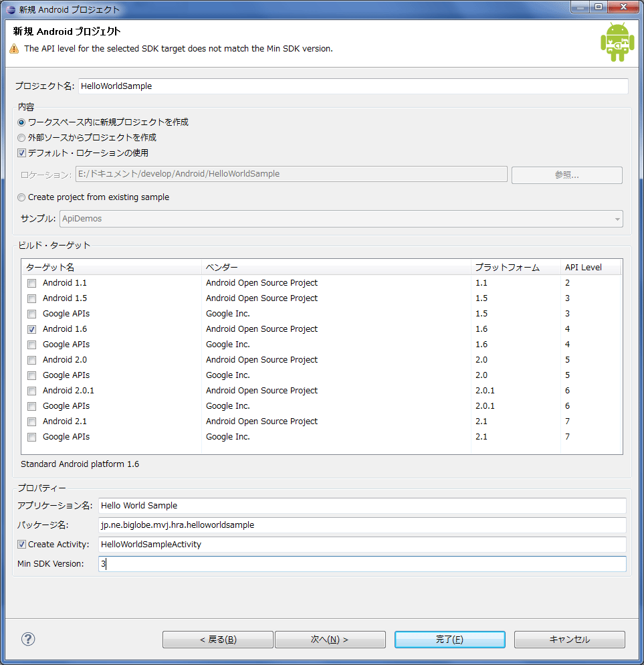Select 'ワークスペース内に新規プロジェクトを作成' radio button
Viewport: 644px width, 665px height.
[21, 122]
